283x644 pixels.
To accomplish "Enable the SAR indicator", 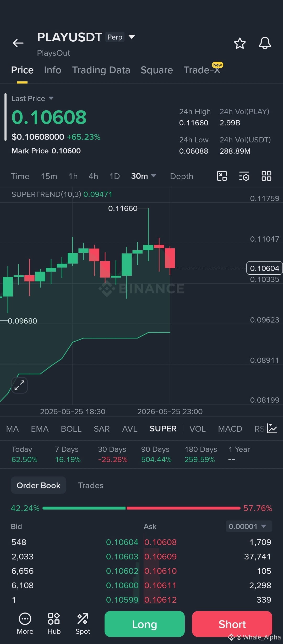I will (102, 429).
